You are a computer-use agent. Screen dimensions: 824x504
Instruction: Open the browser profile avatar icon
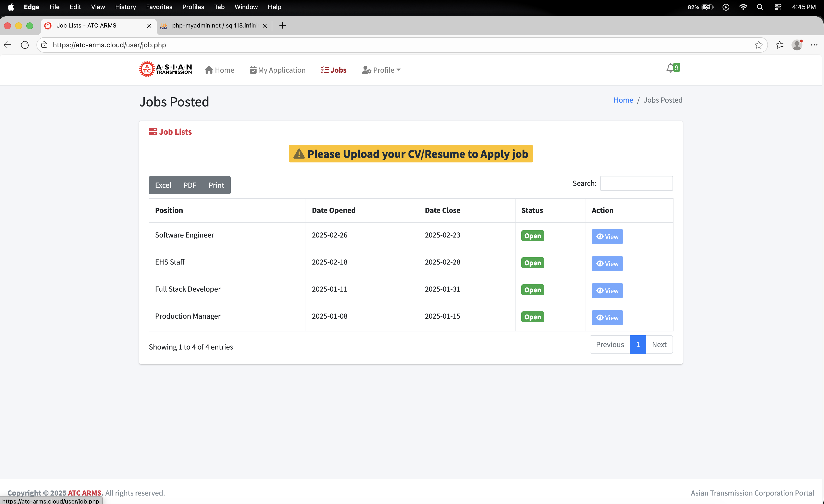(x=797, y=45)
